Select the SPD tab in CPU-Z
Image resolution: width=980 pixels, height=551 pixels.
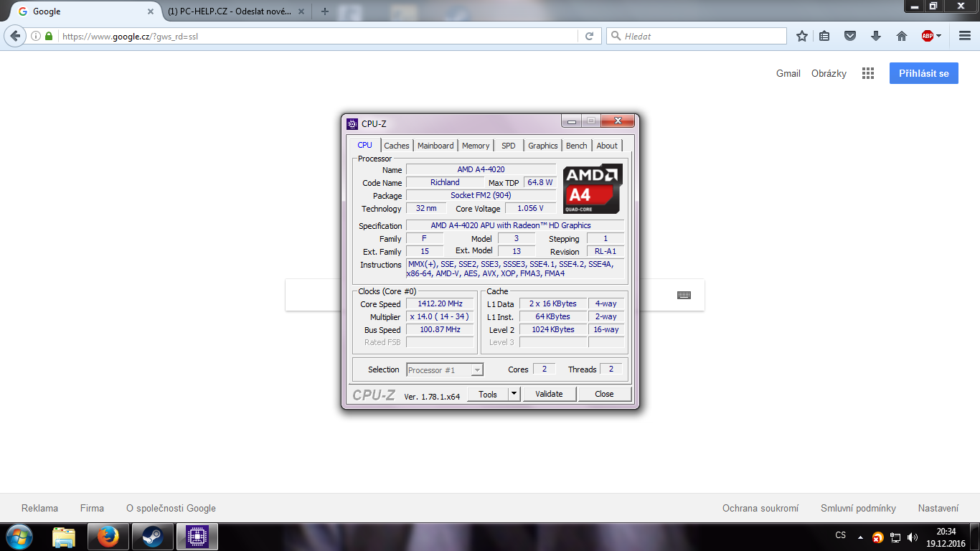pos(509,146)
